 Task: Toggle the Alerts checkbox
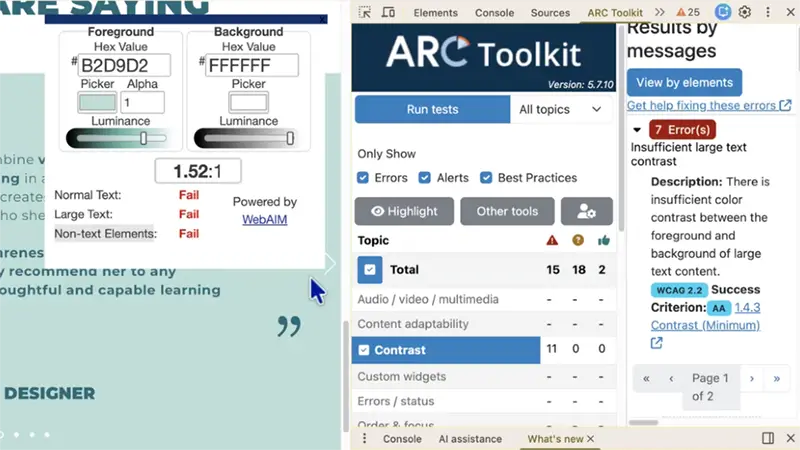[x=424, y=178]
